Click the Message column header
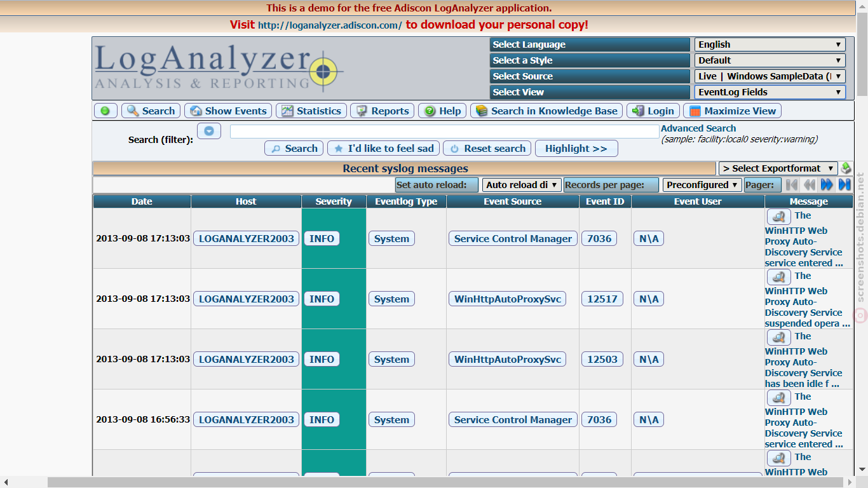The width and height of the screenshot is (868, 488). tap(808, 201)
